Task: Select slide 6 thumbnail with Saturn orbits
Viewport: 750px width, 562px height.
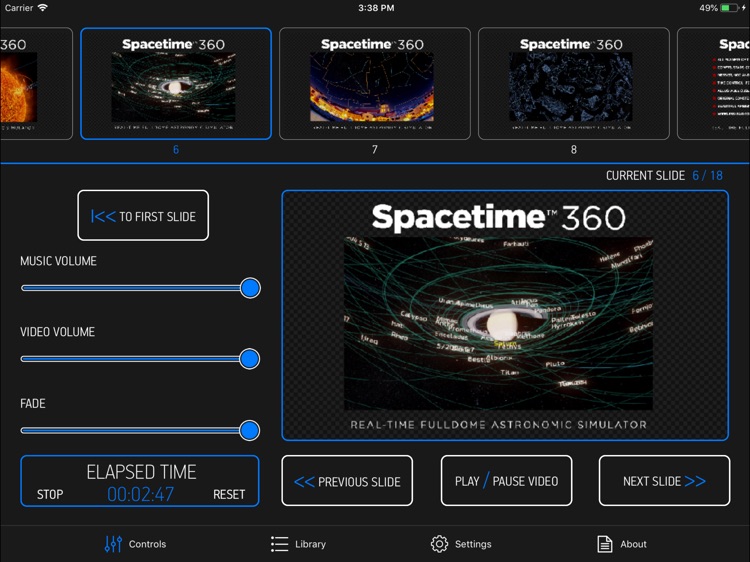Action: coord(176,84)
